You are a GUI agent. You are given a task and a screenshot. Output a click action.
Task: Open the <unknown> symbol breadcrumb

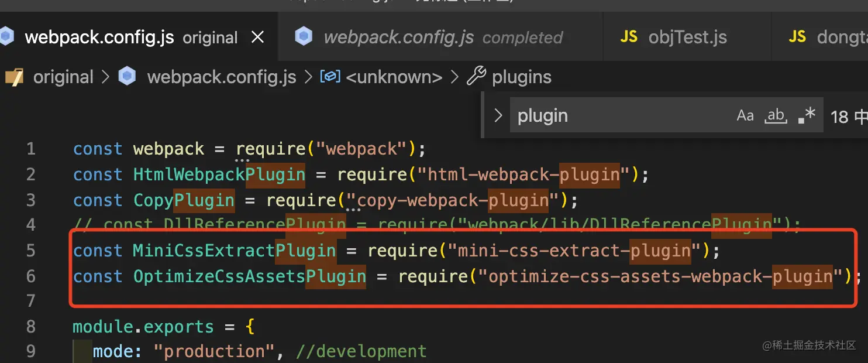point(394,77)
